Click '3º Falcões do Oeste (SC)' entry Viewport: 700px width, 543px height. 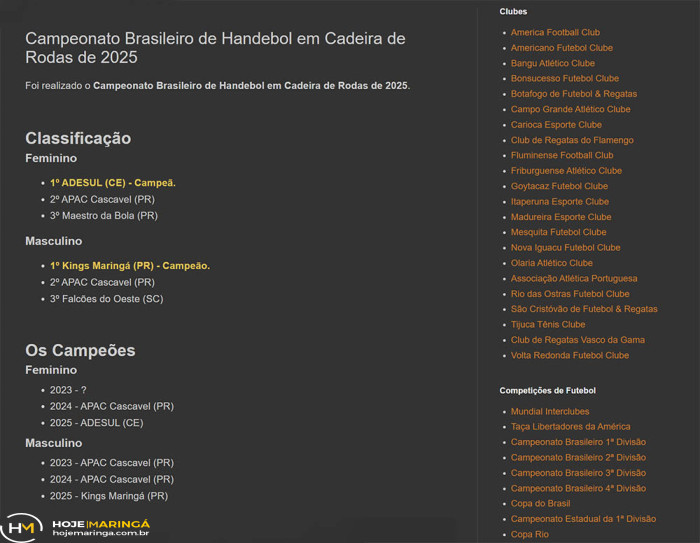[x=106, y=299]
